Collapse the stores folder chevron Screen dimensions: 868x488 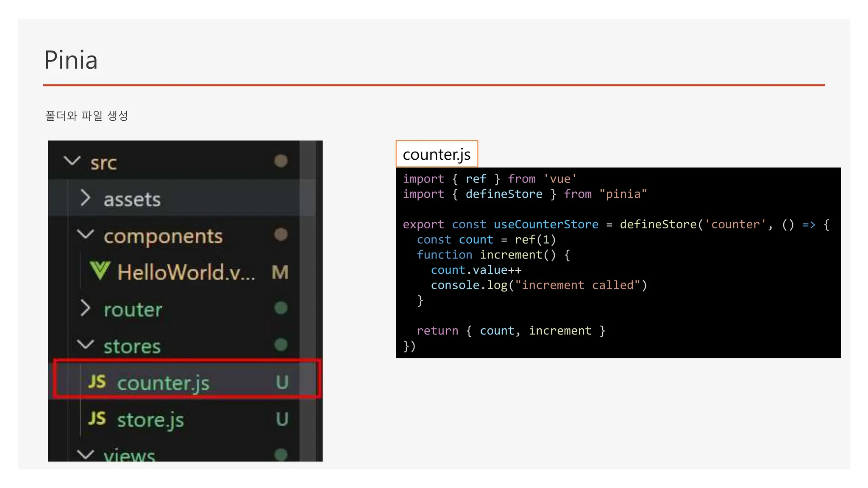(x=85, y=344)
